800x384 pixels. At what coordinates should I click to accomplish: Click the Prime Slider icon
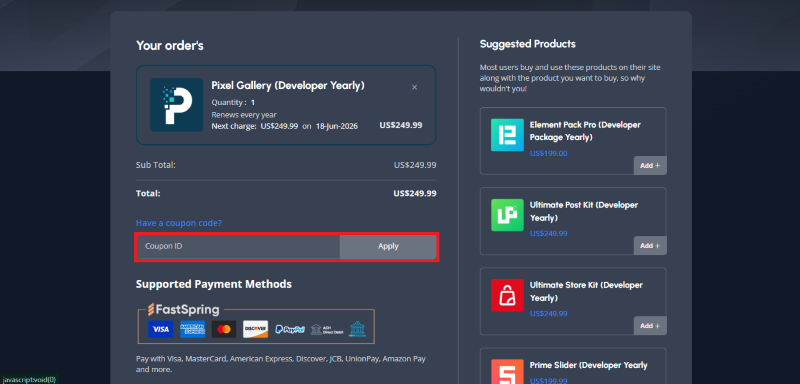(x=507, y=371)
